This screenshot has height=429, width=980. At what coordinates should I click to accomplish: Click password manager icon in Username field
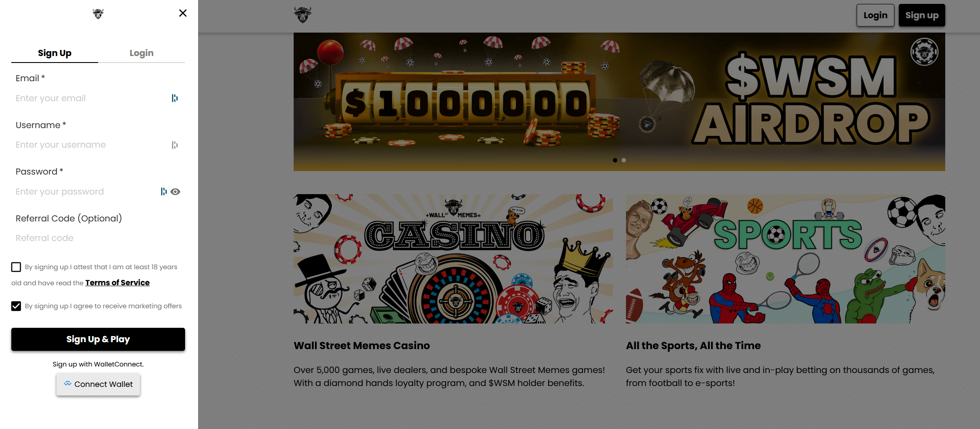click(175, 145)
